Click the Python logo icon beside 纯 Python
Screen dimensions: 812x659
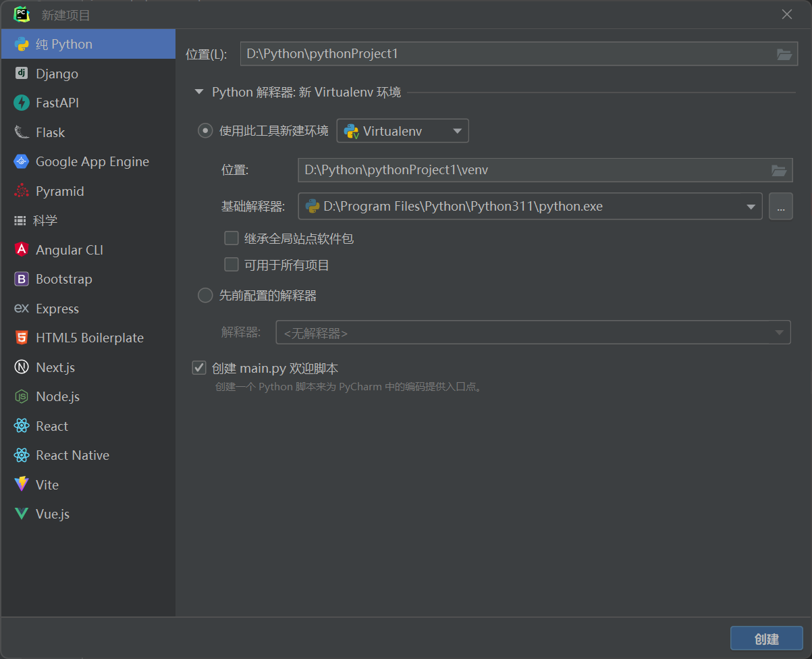coord(22,44)
